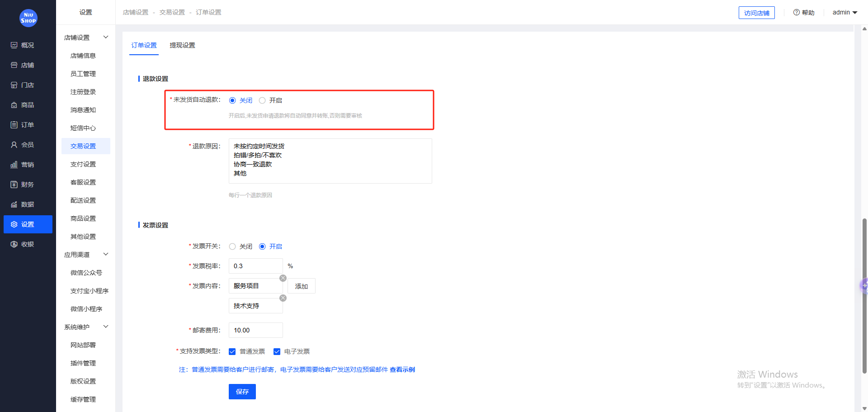This screenshot has width=868, height=412.
Task: Navigate to 会员 members via sidebar icon
Action: 28,144
